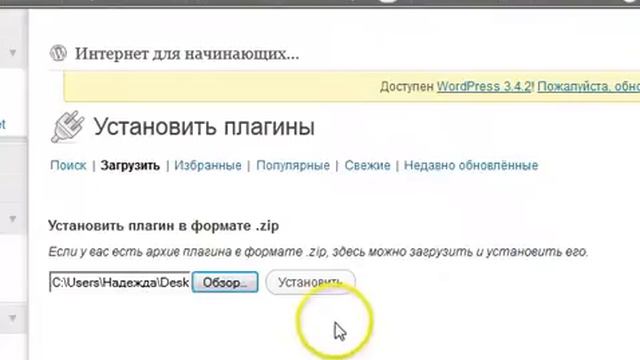Viewport: 640px width, 360px height.
Task: Select the Загрузить tab
Action: [130, 165]
